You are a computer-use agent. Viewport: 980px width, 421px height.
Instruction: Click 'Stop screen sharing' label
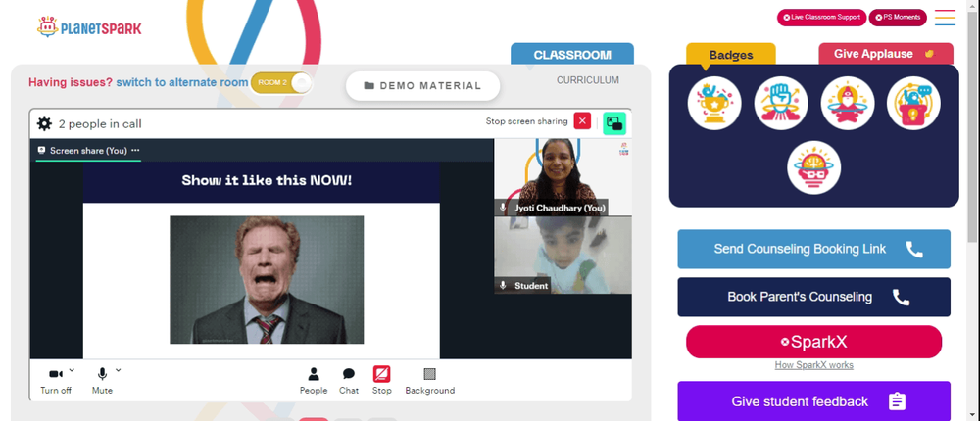tap(526, 121)
